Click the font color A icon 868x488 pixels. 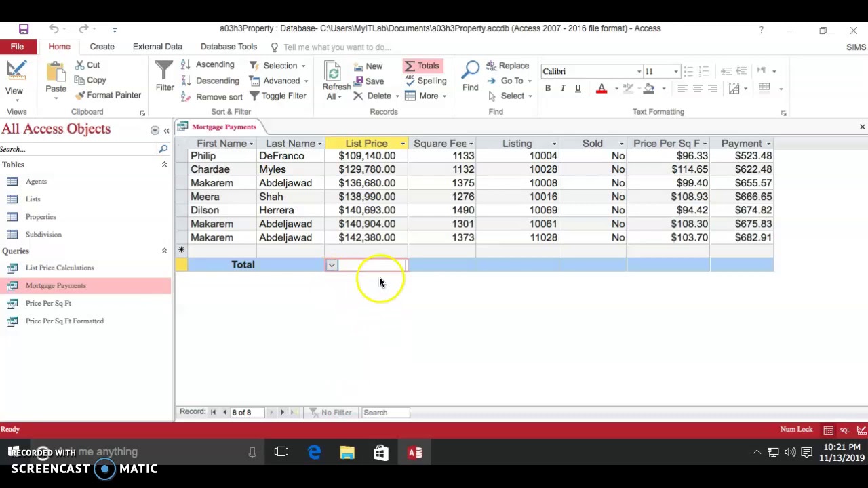tap(601, 89)
